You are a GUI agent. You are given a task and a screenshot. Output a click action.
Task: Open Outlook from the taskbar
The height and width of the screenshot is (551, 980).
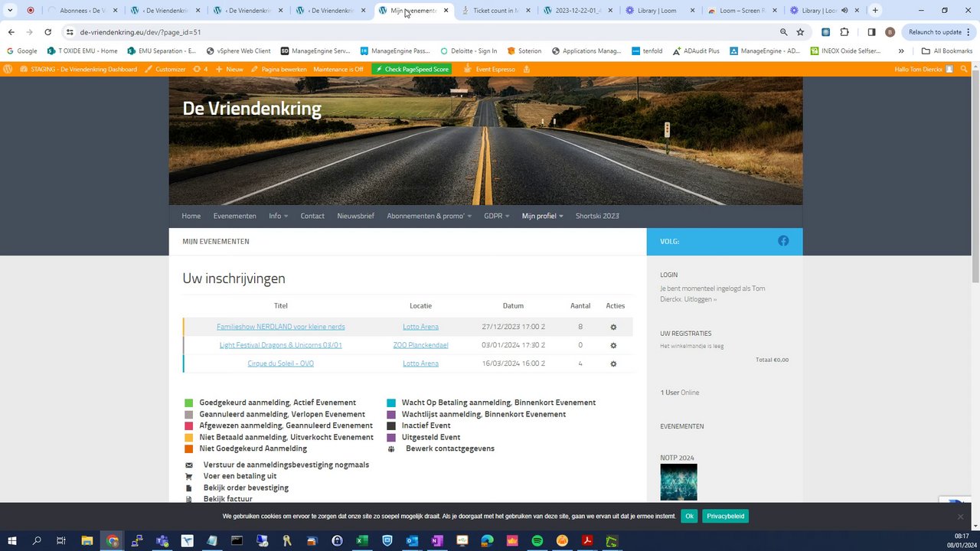[x=412, y=541]
